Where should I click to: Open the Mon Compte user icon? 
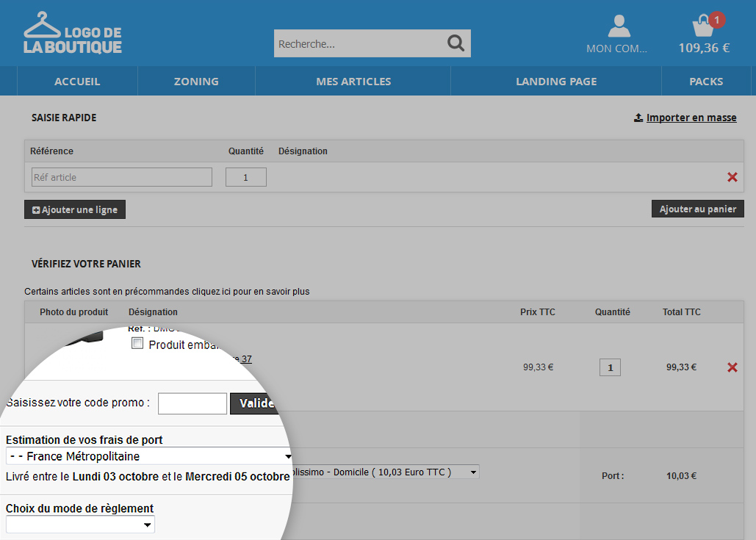coord(619,26)
